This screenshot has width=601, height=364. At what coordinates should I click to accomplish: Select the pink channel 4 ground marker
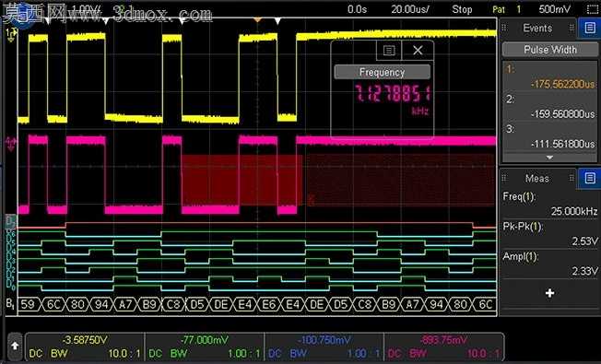click(10, 143)
